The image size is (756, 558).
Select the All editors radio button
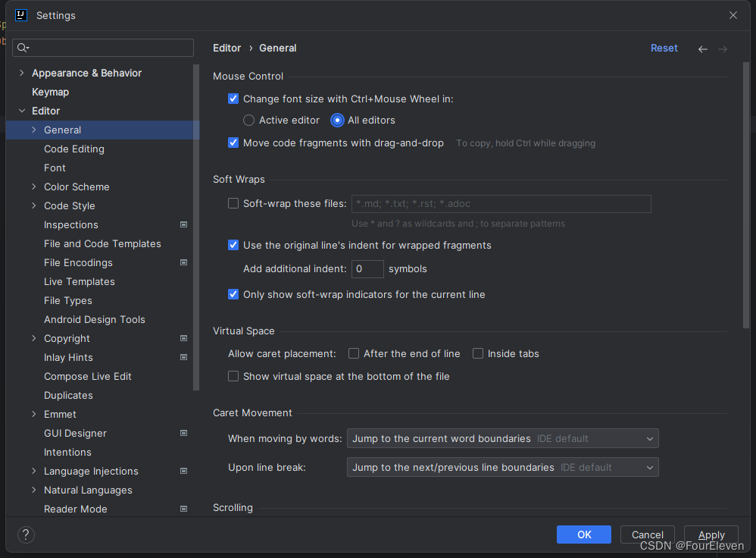coord(337,121)
